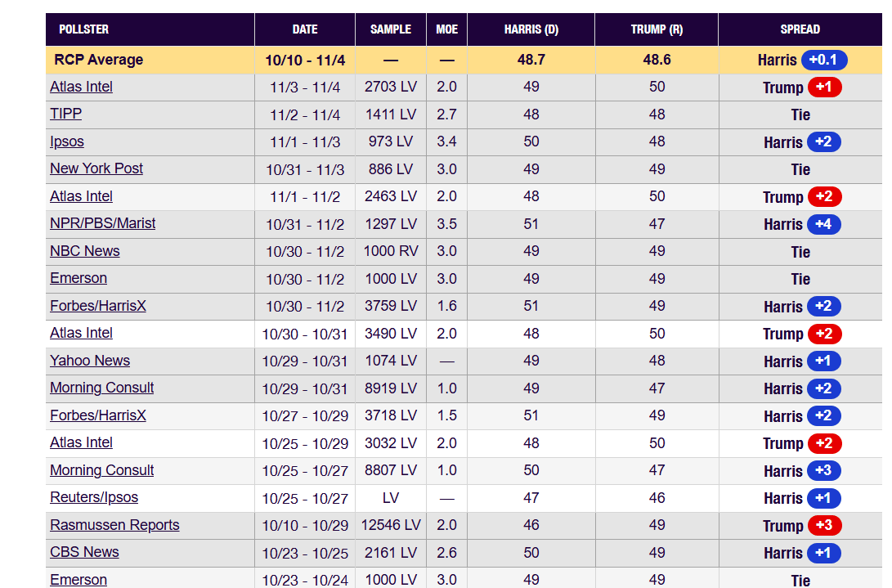Open the New York Post poll link
The width and height of the screenshot is (892, 588).
[x=96, y=168]
